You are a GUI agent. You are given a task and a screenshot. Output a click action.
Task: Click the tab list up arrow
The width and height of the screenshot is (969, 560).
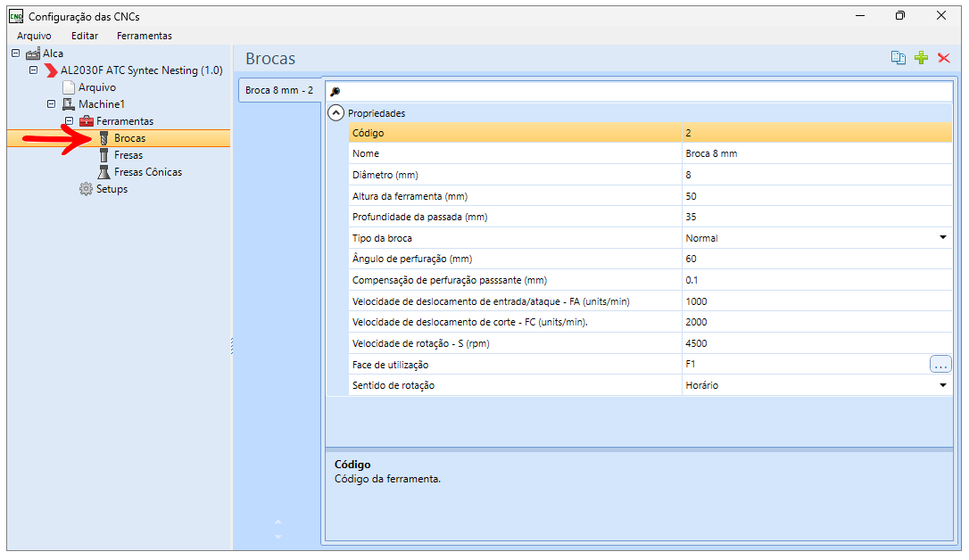[278, 523]
